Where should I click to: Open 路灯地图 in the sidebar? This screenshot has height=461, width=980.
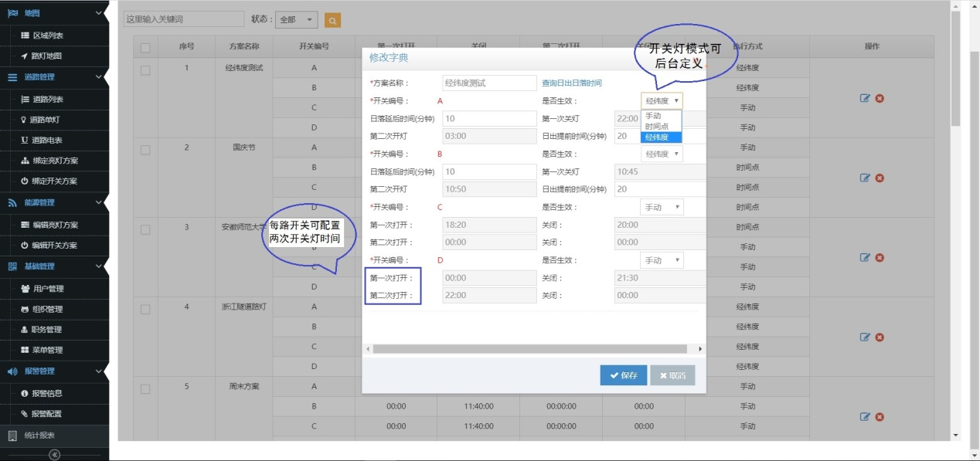46,56
